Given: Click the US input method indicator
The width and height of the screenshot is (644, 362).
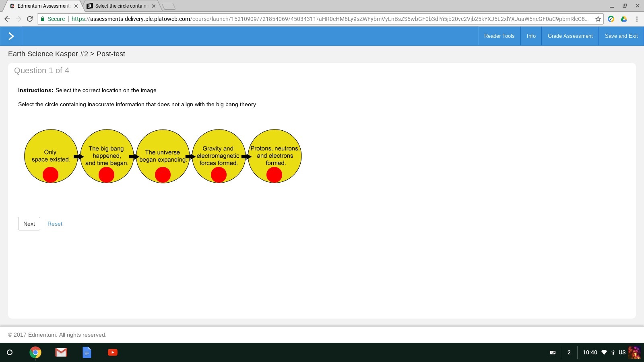Looking at the screenshot, I should [x=622, y=352].
